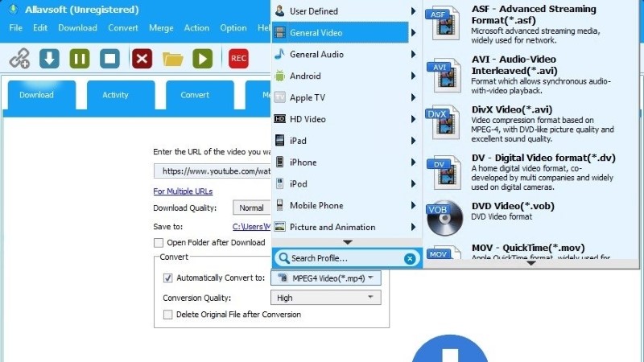This screenshot has height=362, width=644.
Task: Click the blue download arrow toolbar icon
Action: click(x=49, y=58)
